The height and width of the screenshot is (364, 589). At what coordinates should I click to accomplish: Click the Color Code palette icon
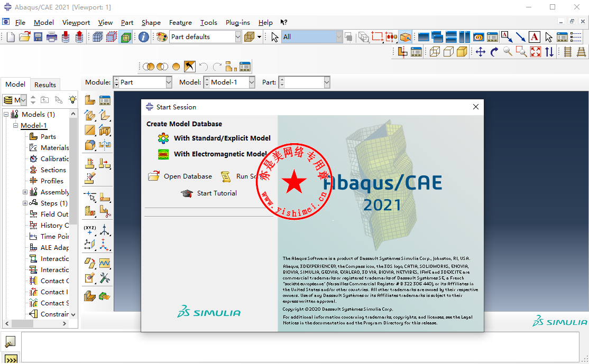point(162,37)
